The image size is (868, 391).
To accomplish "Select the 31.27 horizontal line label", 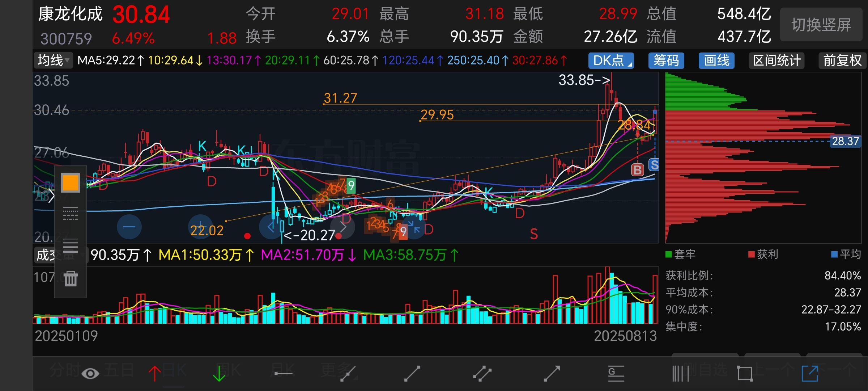I will (340, 98).
